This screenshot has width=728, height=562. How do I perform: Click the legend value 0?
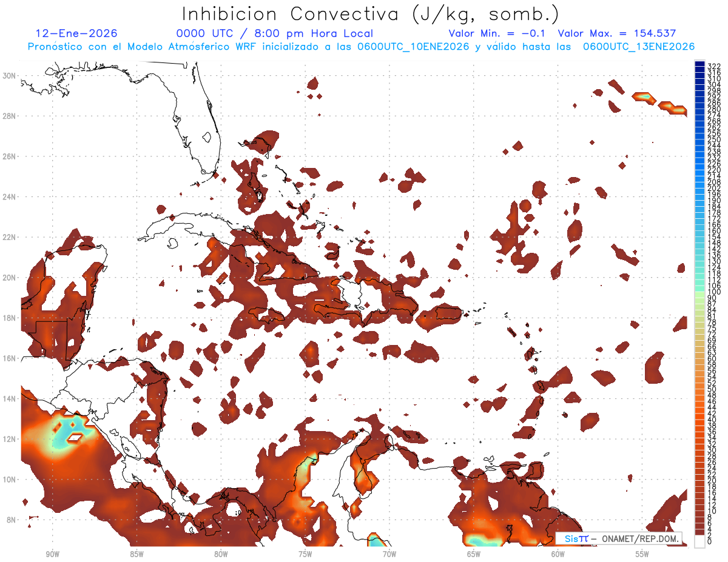point(710,541)
